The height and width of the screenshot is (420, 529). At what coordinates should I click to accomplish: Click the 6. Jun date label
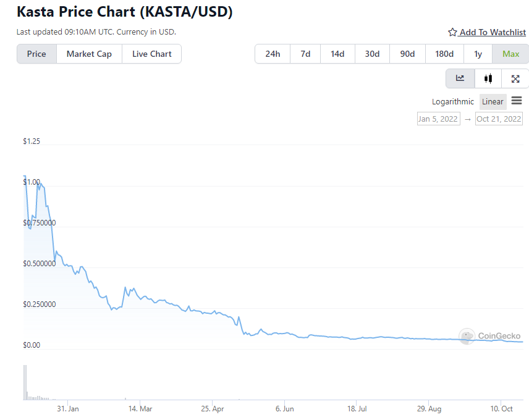(x=284, y=409)
